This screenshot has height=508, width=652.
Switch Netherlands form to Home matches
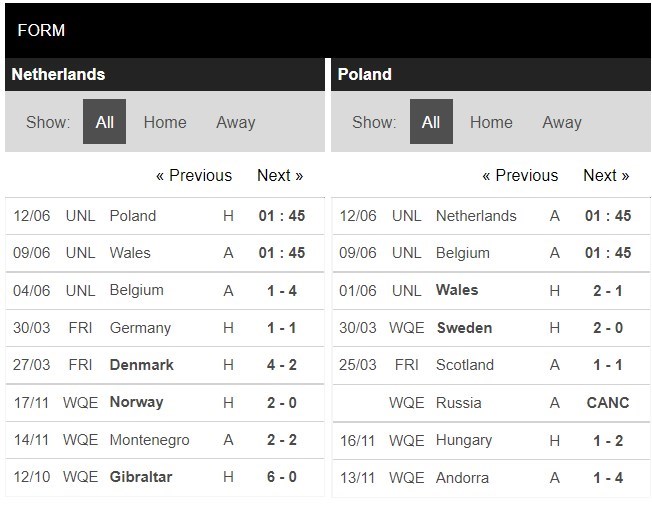pyautogui.click(x=165, y=122)
